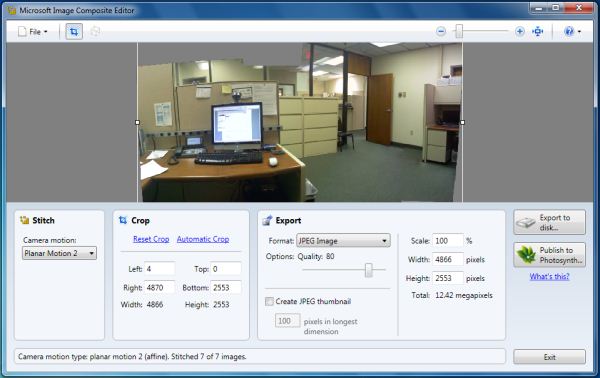Click the Left crop input field

click(x=160, y=269)
